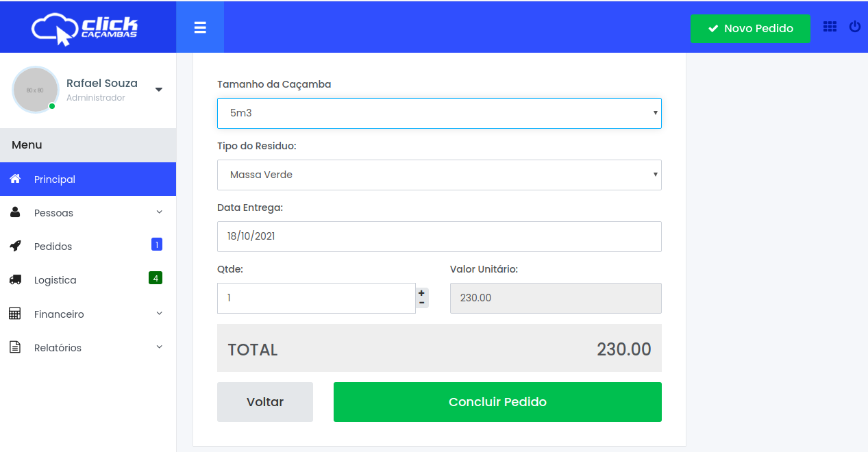Open the apps grid icon

coord(830,27)
